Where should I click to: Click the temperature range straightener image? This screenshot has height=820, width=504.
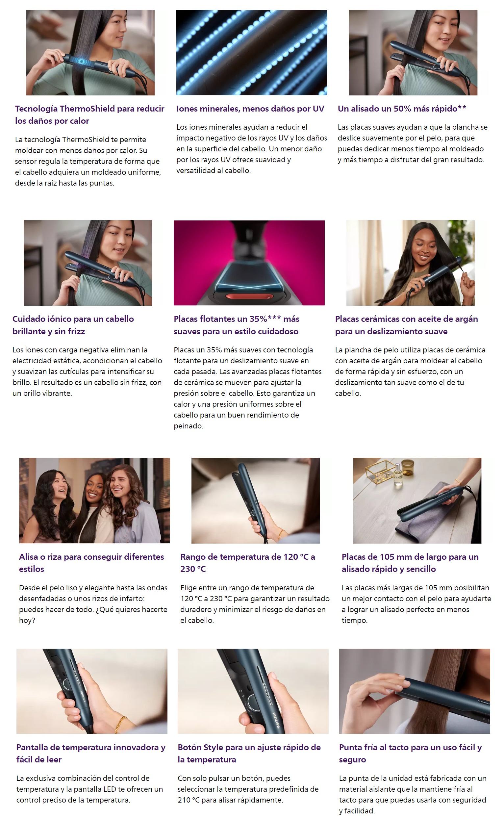coord(255,501)
